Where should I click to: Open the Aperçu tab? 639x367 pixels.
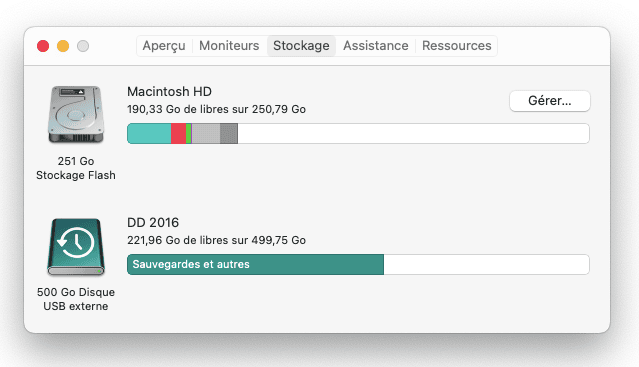164,46
